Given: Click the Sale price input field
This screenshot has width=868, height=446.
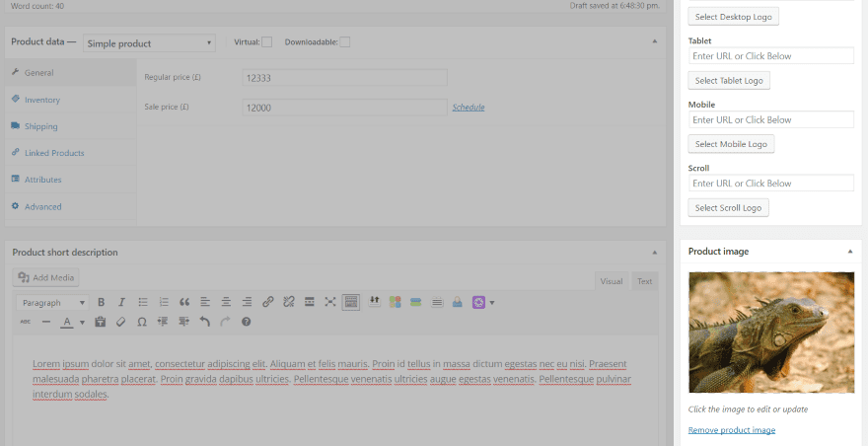Looking at the screenshot, I should tap(344, 108).
